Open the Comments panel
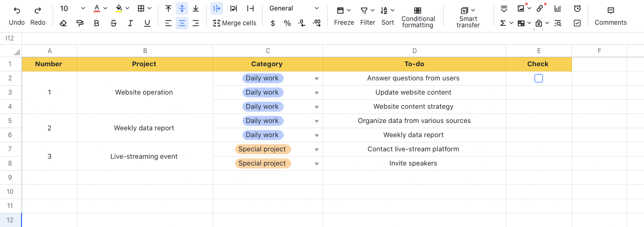Viewport: 644px width, 227px height. (610, 16)
